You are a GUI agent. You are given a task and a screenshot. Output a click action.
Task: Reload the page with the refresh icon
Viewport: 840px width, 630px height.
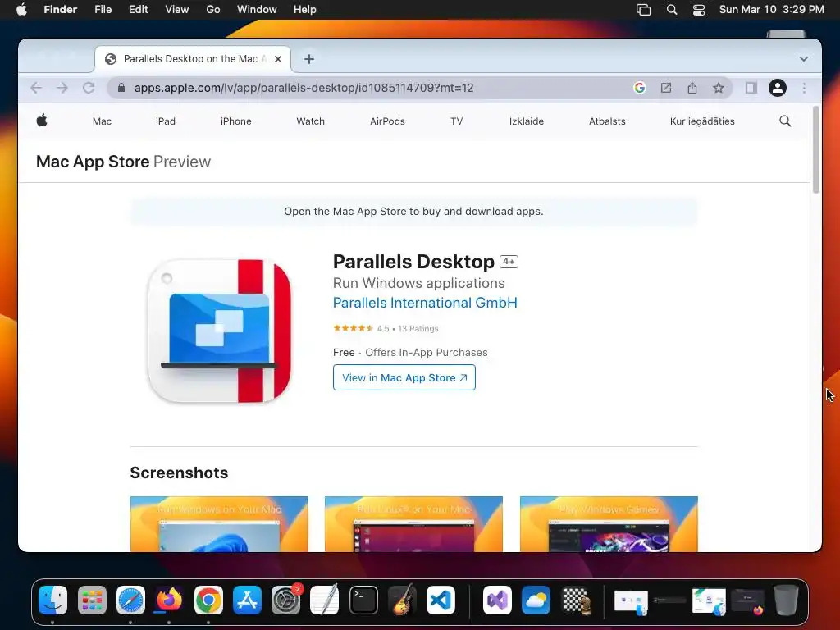(x=89, y=88)
